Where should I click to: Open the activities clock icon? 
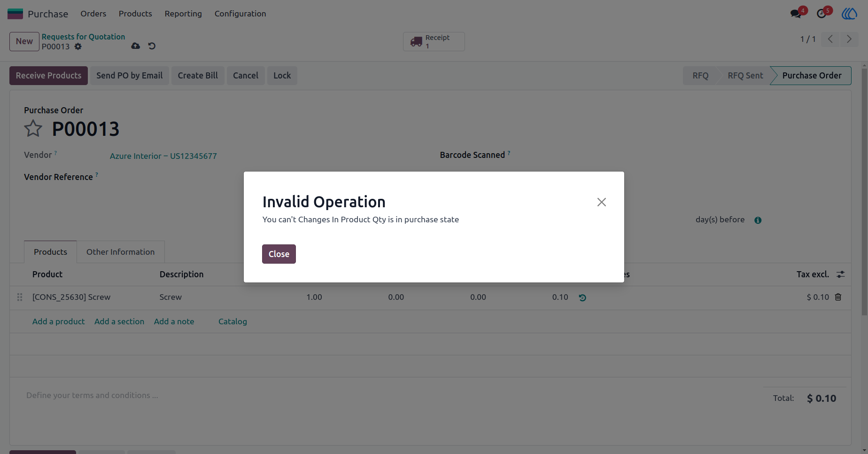click(x=822, y=14)
